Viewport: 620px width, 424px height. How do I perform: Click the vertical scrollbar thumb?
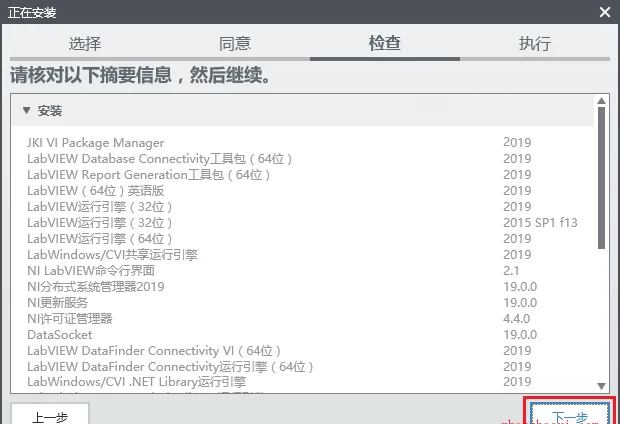tap(601, 178)
